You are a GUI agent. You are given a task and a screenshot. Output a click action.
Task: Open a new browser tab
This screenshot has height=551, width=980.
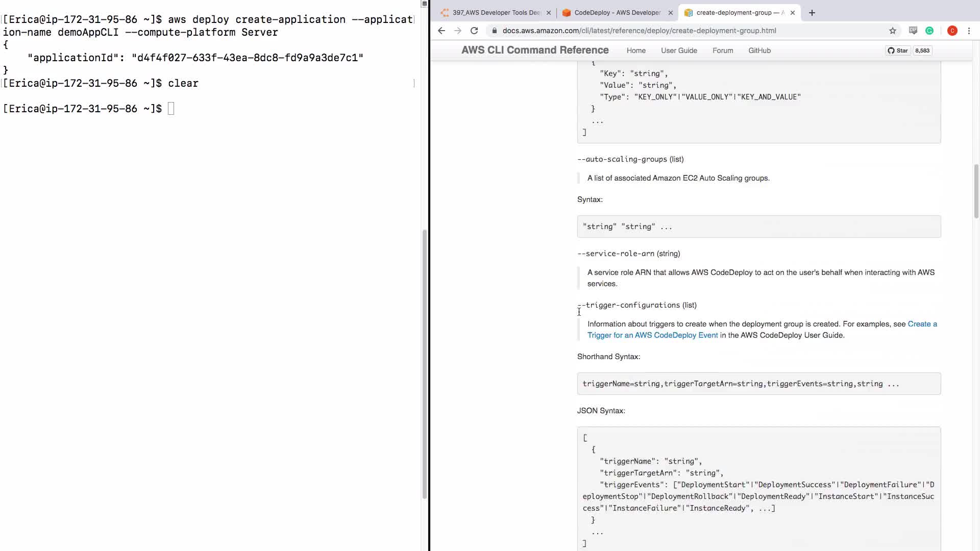812,13
